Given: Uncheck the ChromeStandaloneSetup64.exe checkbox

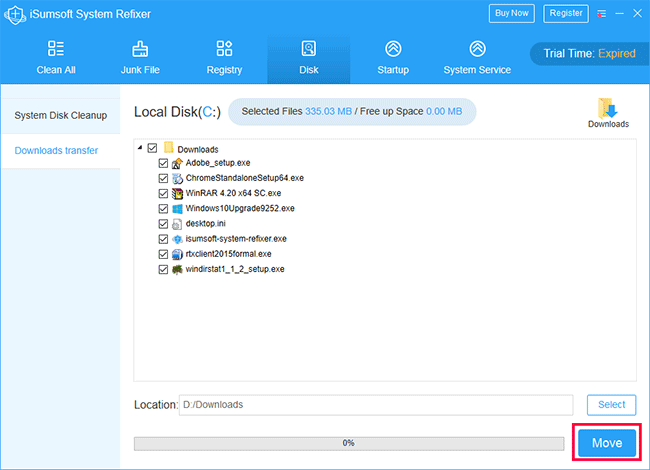Looking at the screenshot, I should (x=163, y=178).
